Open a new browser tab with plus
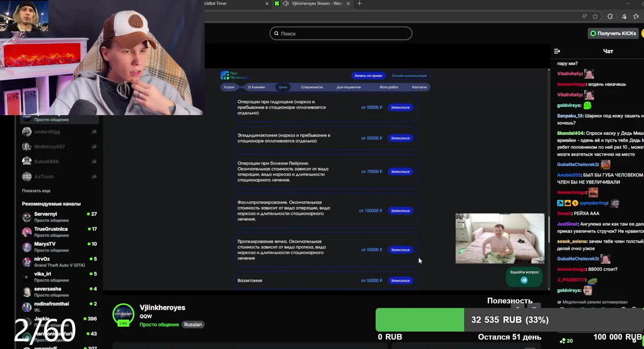Viewport: 644px width, 349px height. 359,3
